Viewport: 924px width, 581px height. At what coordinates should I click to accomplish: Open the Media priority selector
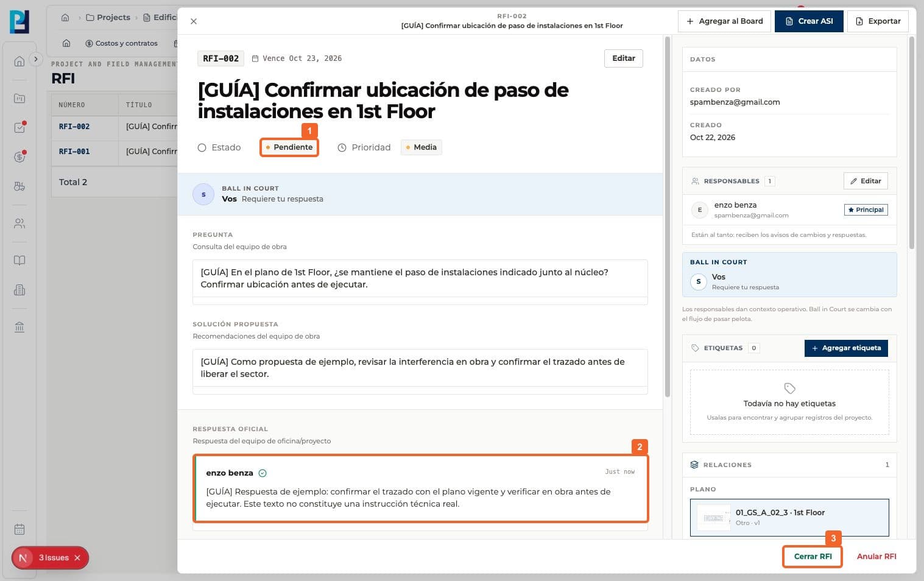point(421,147)
